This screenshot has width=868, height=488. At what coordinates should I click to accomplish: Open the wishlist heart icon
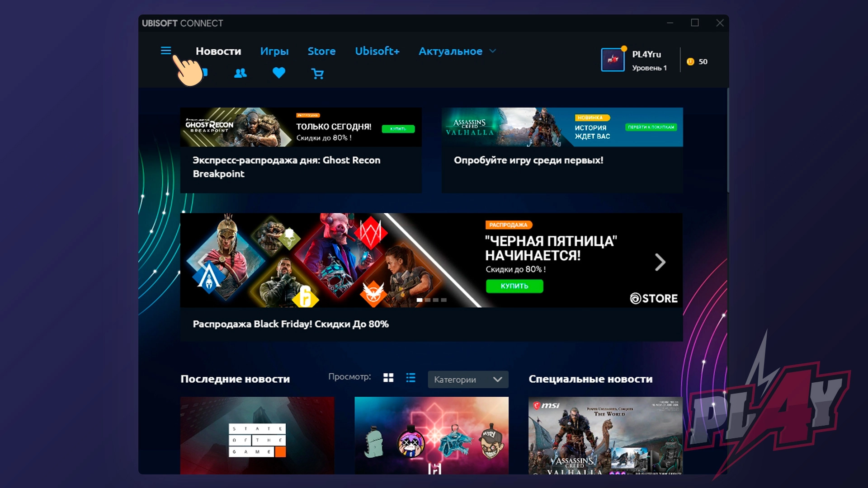(279, 73)
